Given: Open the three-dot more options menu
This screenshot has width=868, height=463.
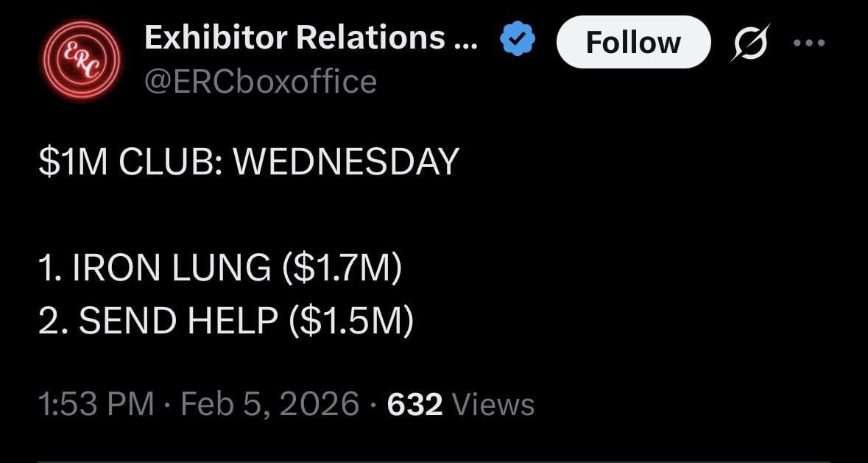Looking at the screenshot, I should [x=810, y=42].
